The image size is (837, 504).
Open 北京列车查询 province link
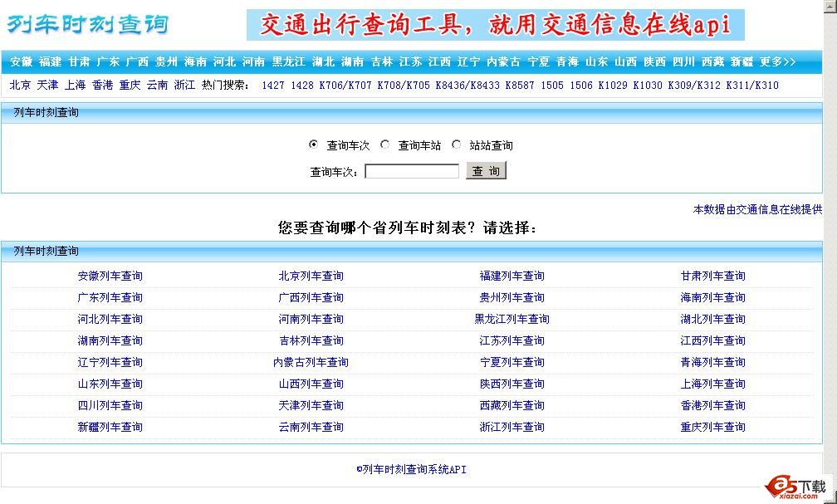click(311, 276)
